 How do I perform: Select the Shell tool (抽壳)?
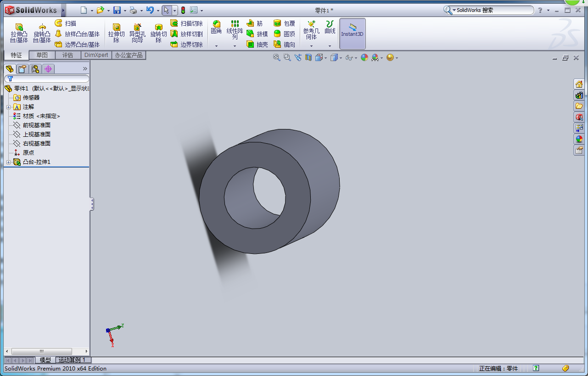(257, 45)
